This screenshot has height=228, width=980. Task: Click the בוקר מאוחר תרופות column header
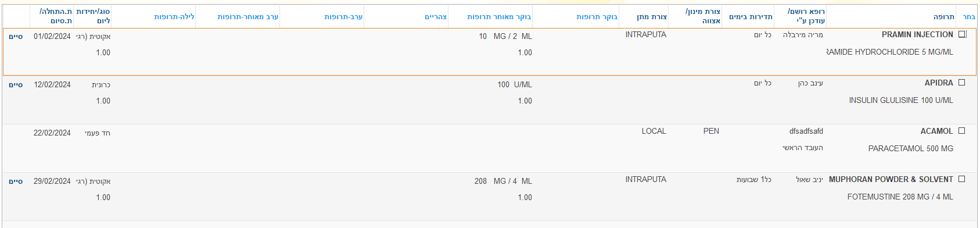498,17
